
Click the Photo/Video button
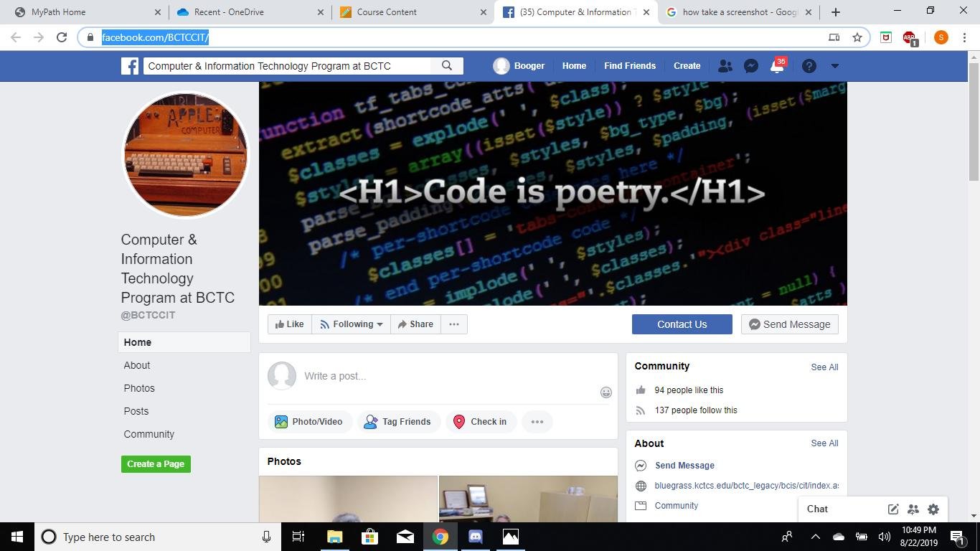309,422
